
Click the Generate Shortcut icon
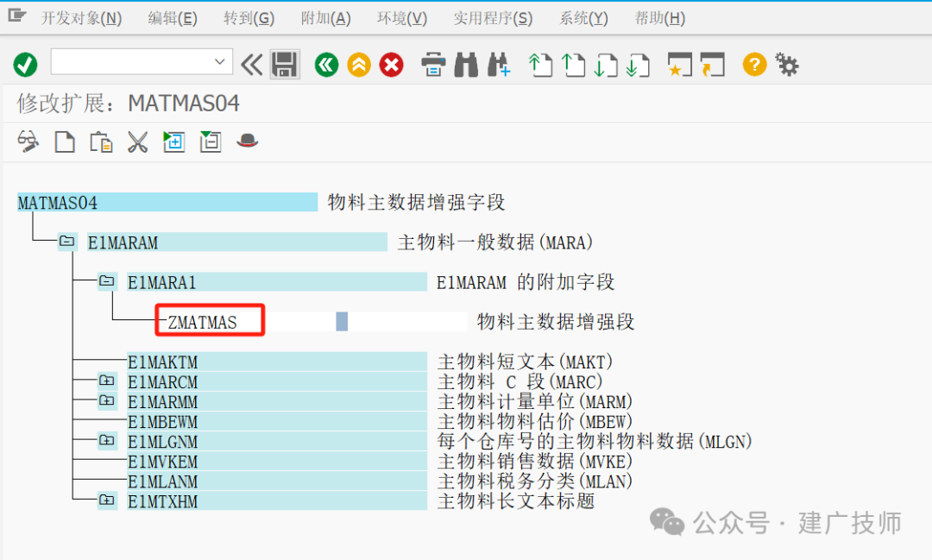(712, 64)
